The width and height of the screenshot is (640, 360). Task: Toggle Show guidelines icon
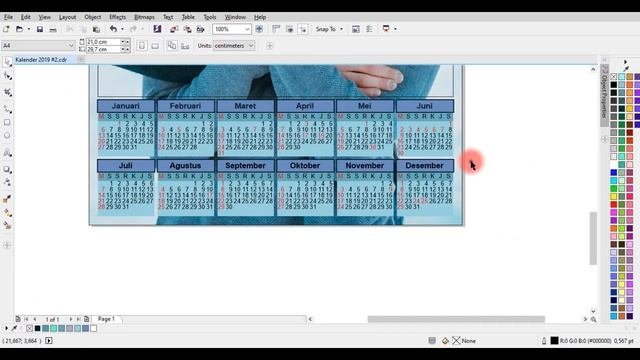pos(303,29)
